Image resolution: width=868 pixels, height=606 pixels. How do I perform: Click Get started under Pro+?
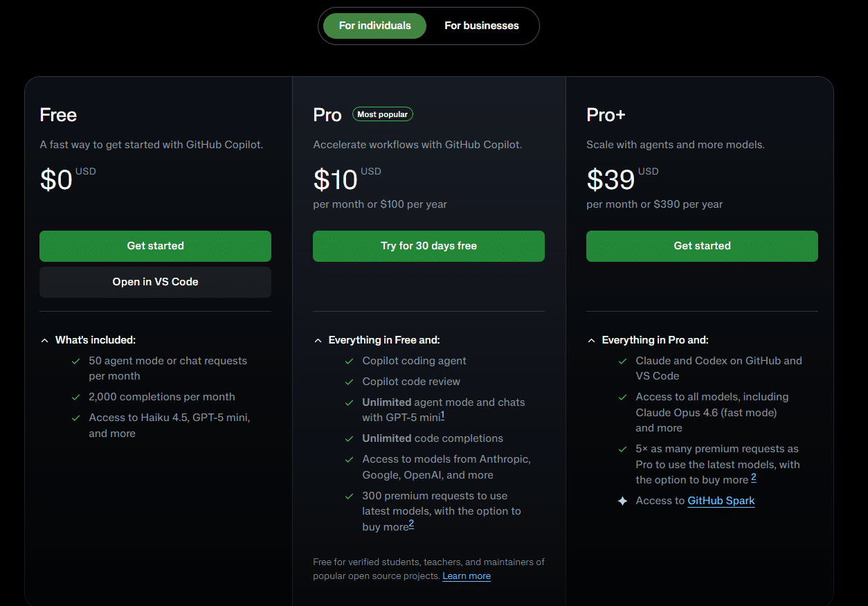(701, 246)
